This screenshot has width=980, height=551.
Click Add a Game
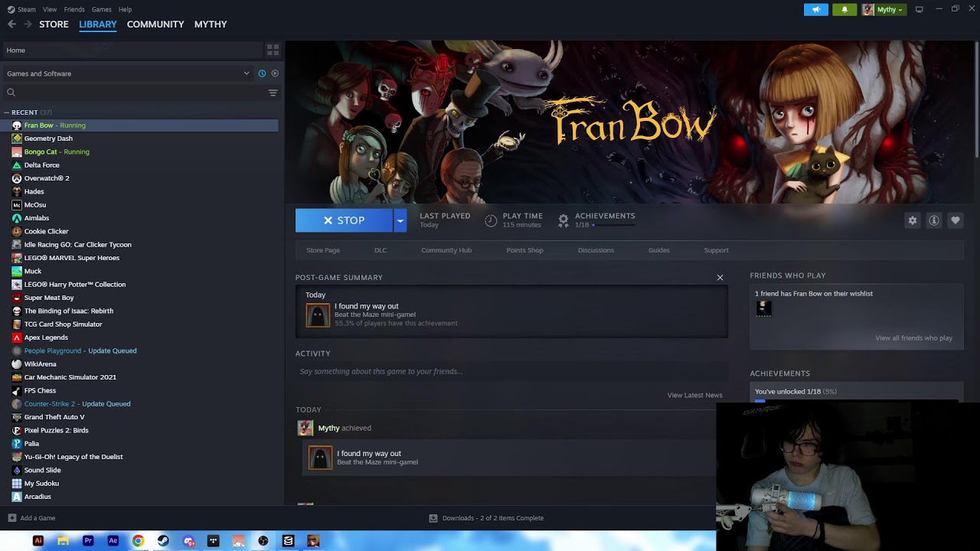[x=32, y=518]
